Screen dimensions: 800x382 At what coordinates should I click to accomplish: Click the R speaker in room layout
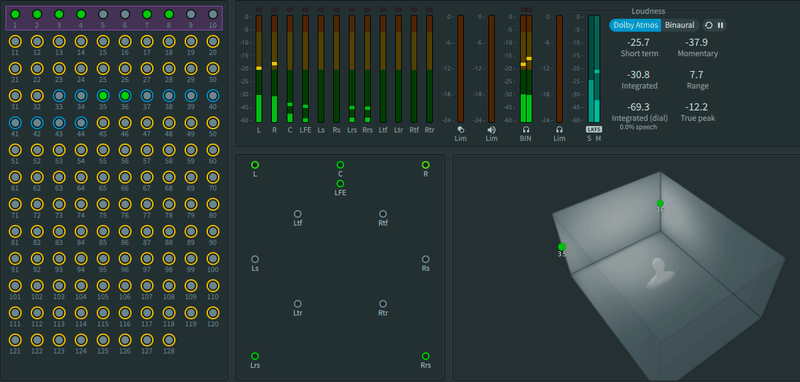click(x=426, y=165)
